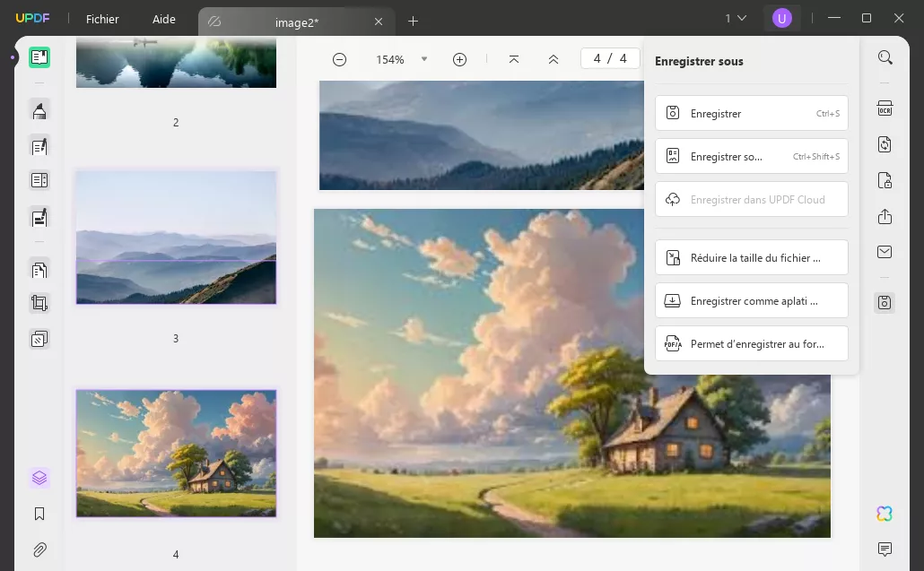Choose Réduire la taille du fichier option
Image resolution: width=924 pixels, height=571 pixels.
click(751, 257)
